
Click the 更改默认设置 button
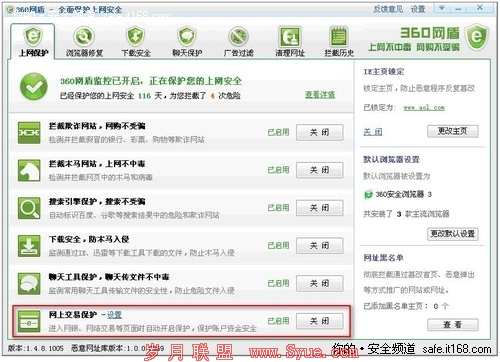pos(453,234)
